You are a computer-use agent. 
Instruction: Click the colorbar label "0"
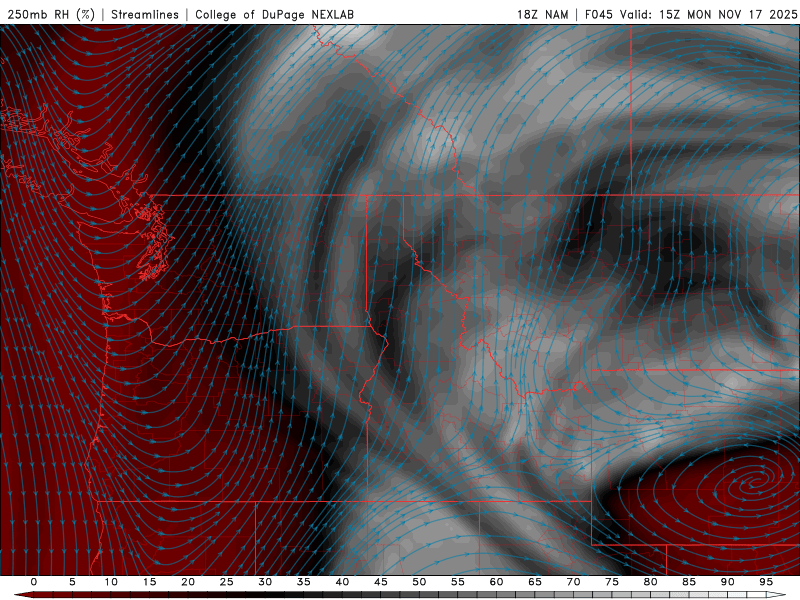[34, 582]
